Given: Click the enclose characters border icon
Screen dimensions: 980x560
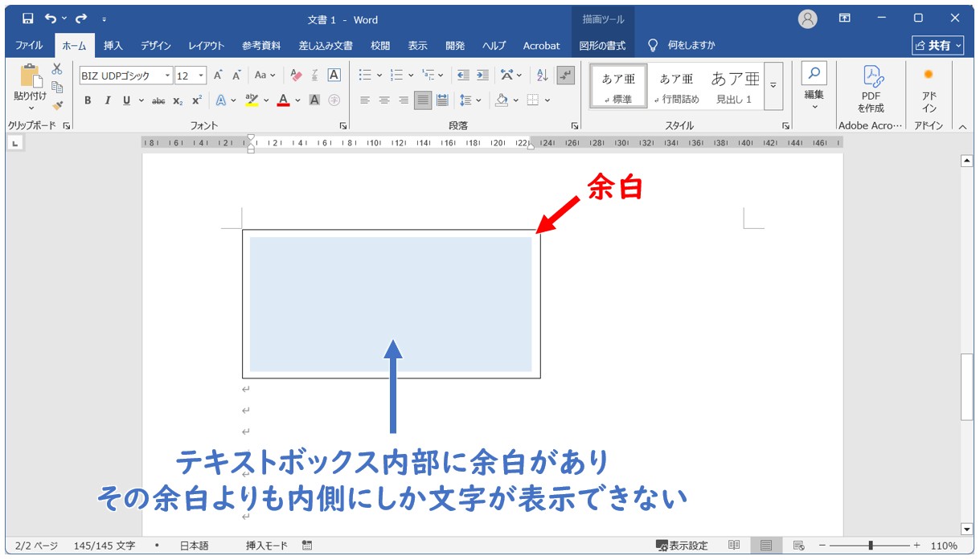Looking at the screenshot, I should (334, 76).
